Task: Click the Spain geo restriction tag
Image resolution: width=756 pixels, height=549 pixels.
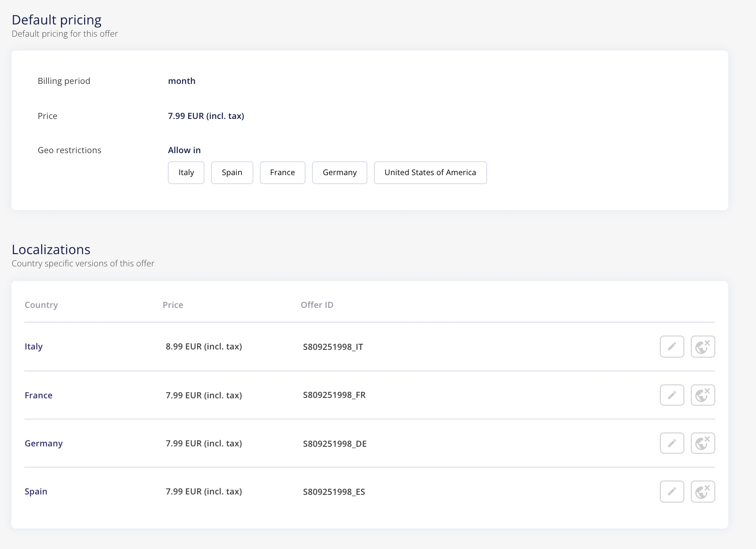Action: pyautogui.click(x=232, y=173)
